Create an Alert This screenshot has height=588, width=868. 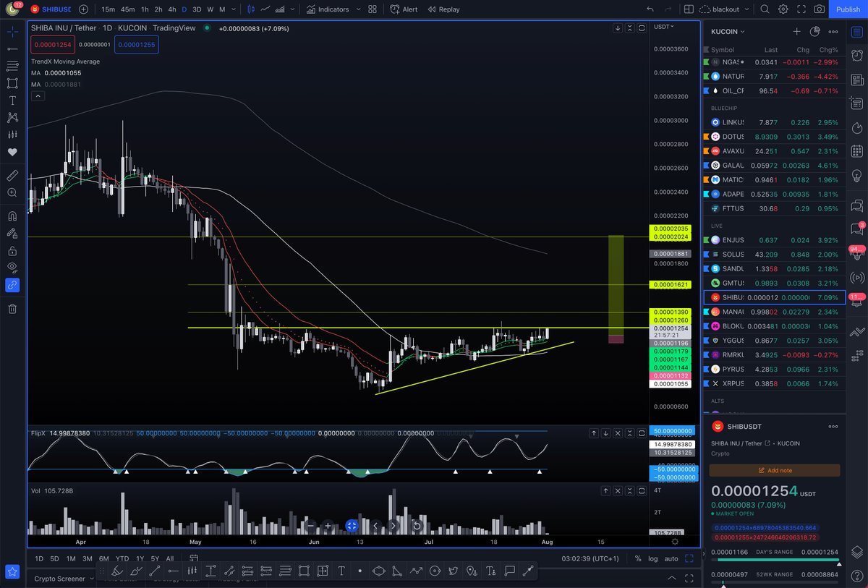pyautogui.click(x=404, y=9)
